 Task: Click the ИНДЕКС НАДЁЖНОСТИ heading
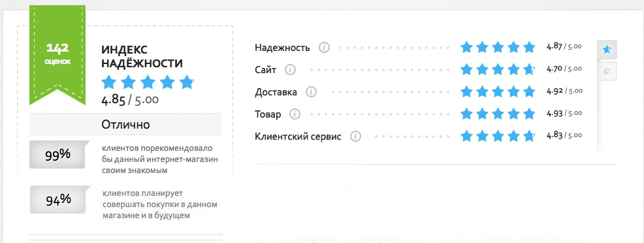[142, 57]
